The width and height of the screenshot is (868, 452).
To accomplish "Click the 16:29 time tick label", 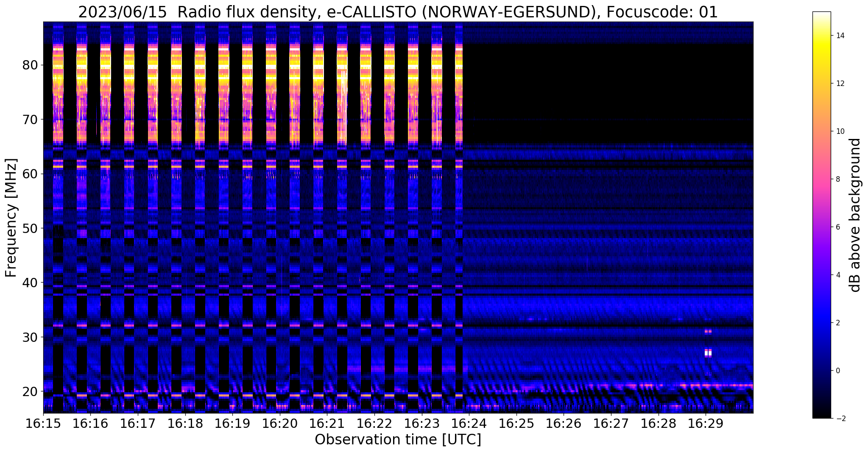I will tap(706, 423).
